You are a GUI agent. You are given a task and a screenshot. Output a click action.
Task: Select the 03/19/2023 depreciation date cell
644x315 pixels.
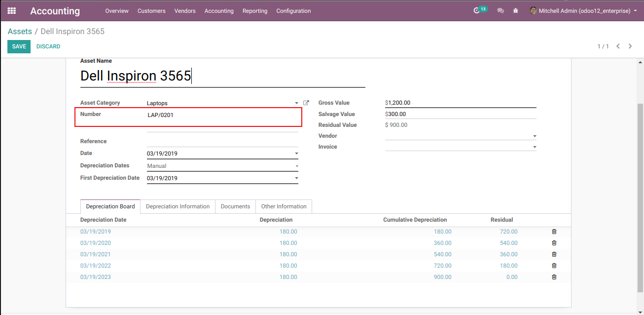pos(96,277)
